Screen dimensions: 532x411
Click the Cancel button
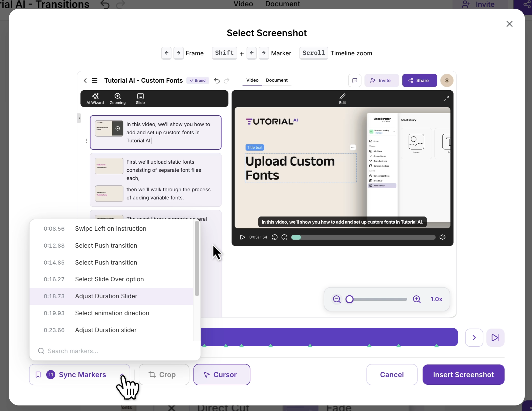point(392,375)
